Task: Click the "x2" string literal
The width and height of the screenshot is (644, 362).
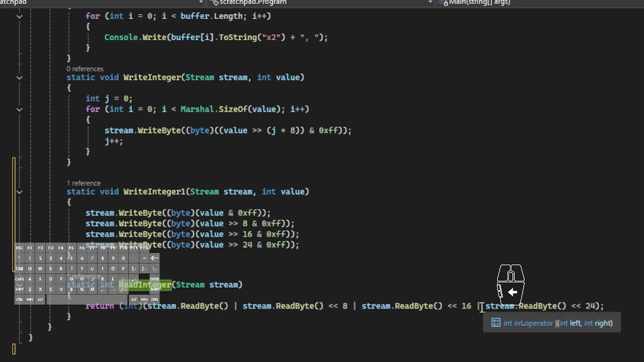Action: [x=271, y=37]
